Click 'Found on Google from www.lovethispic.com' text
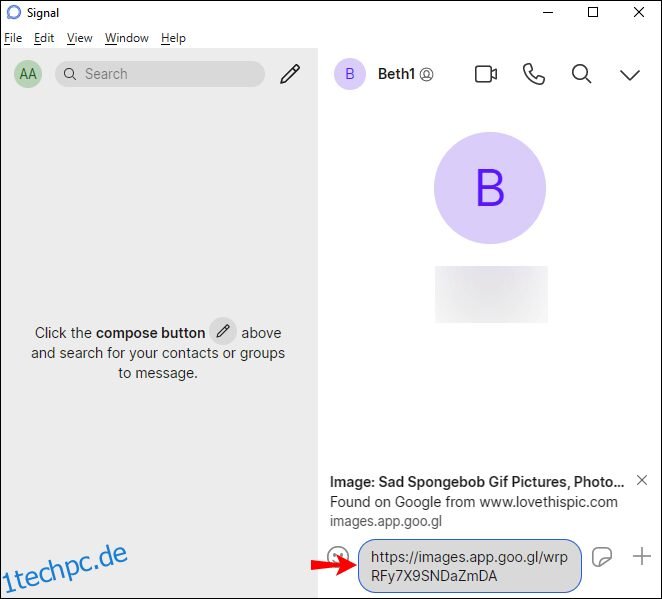 coord(474,502)
